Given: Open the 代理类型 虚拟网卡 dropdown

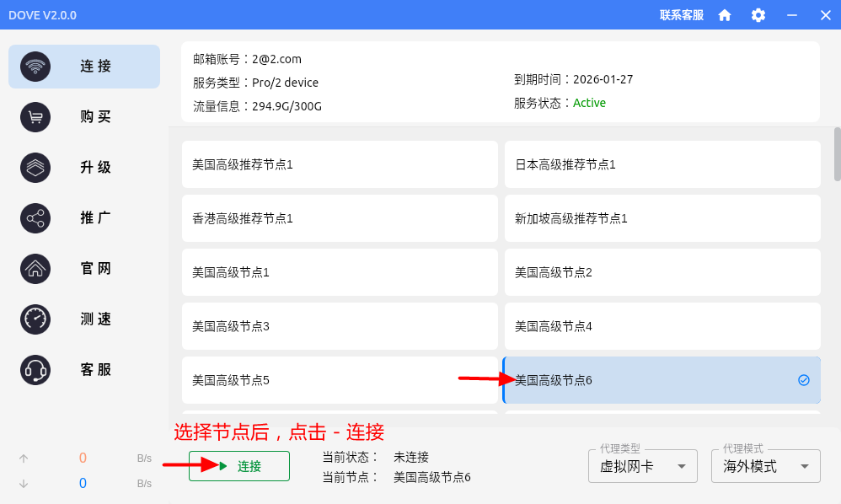Looking at the screenshot, I should pos(642,466).
